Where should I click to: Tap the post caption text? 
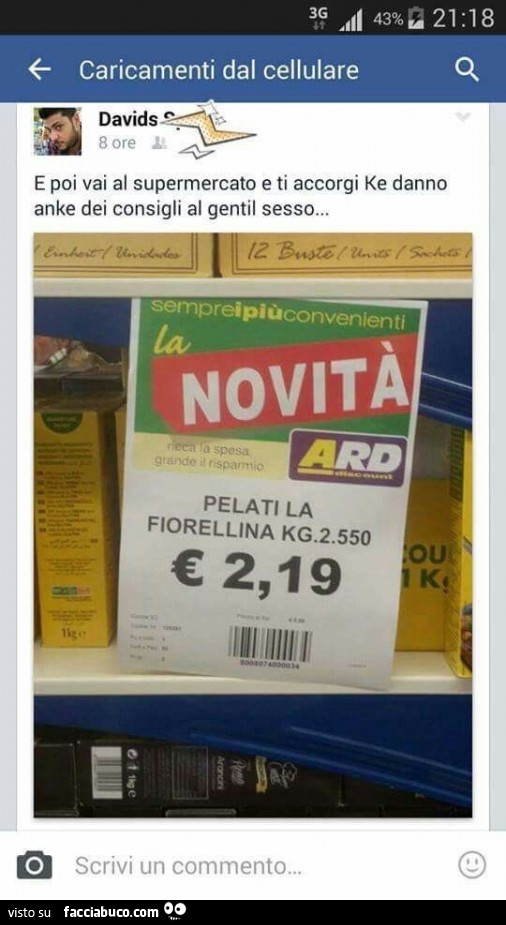coord(241,196)
